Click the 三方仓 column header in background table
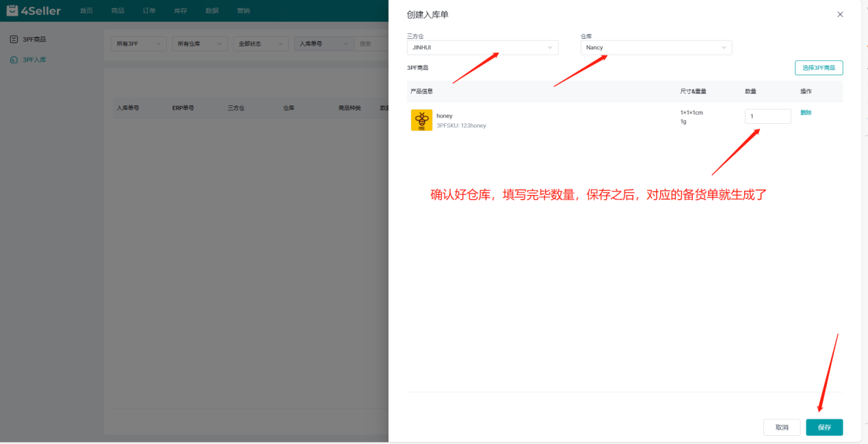This screenshot has height=444, width=868. pos(236,108)
